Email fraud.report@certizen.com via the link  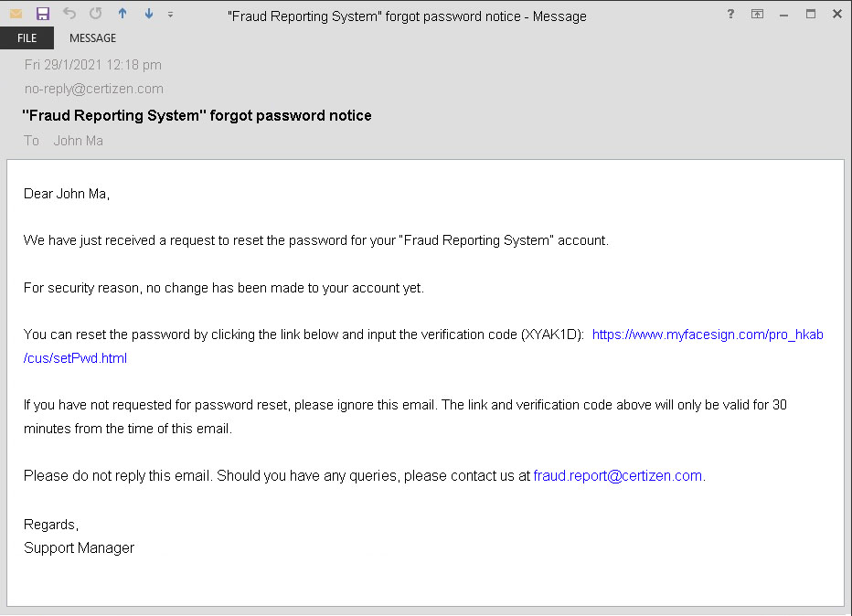pyautogui.click(x=618, y=476)
